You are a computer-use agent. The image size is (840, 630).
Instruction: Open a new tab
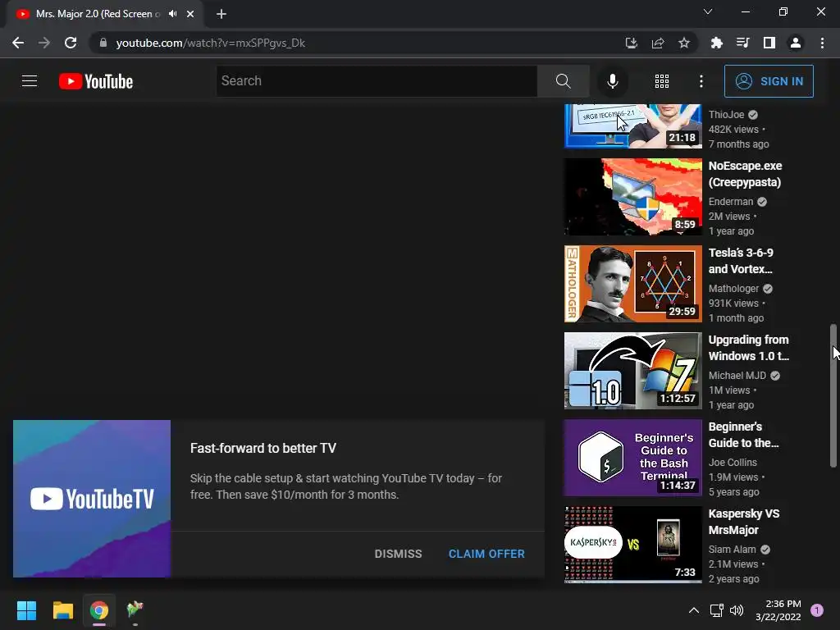(x=221, y=14)
